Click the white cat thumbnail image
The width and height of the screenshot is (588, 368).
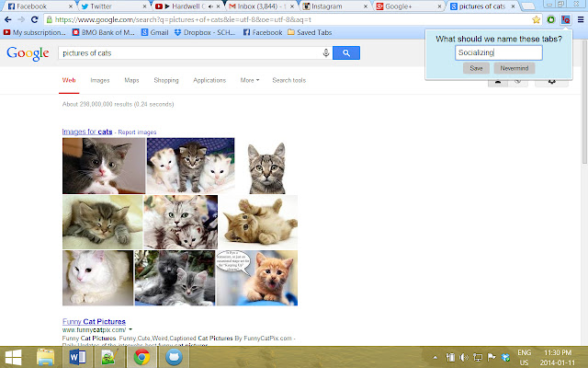tap(97, 278)
